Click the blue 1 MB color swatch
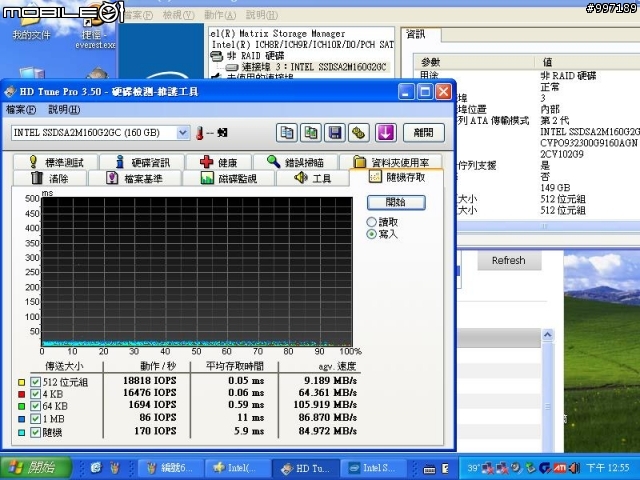This screenshot has height=480, width=640. click(22, 419)
